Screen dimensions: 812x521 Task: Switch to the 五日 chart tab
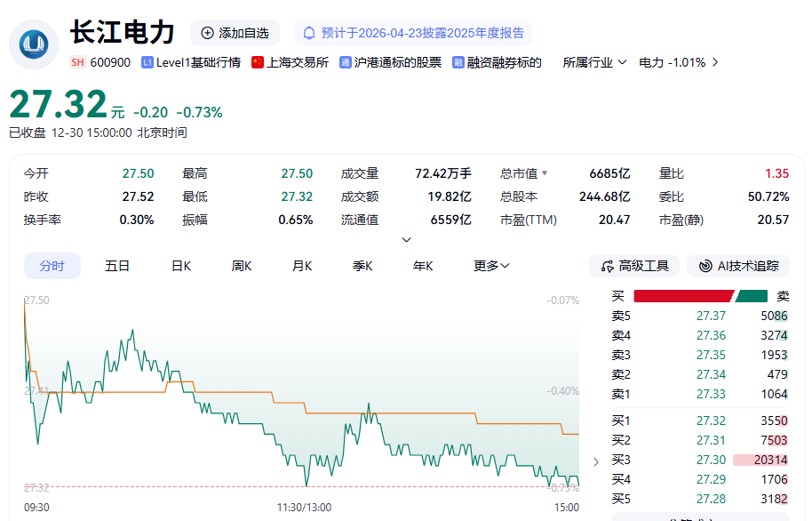click(117, 266)
